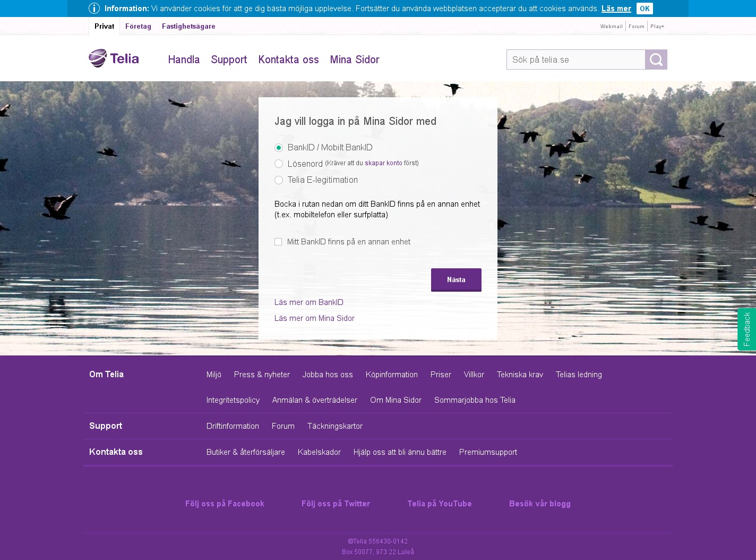This screenshot has height=560, width=756.
Task: Open the Handla menu
Action: (x=184, y=60)
